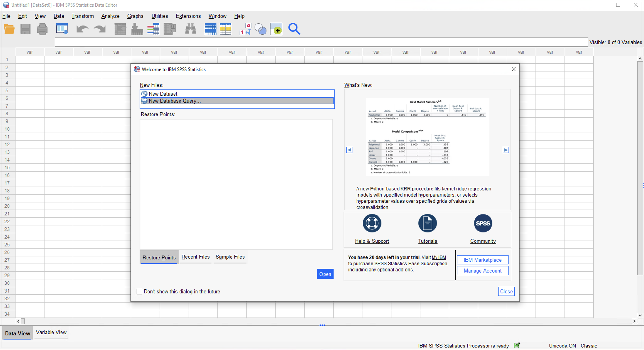This screenshot has width=644, height=350.
Task: Select New Database Query list item
Action: (237, 101)
